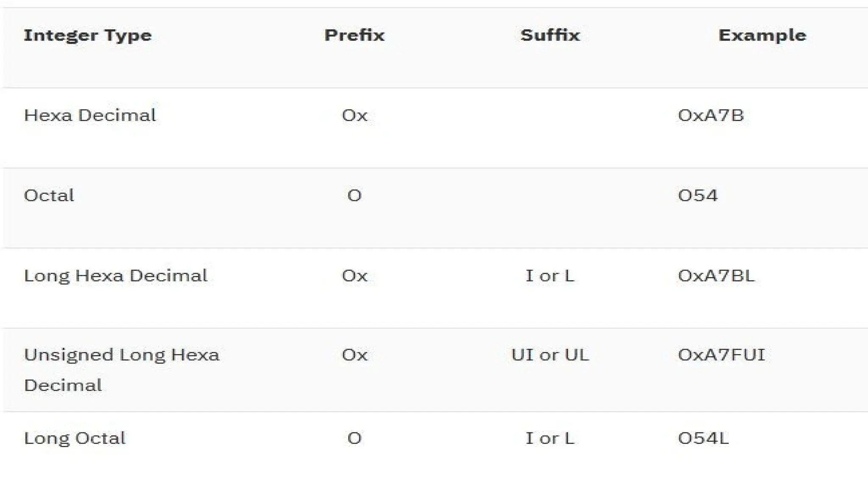Select the Long Octal row label
Screen dimensions: 868x488
click(75, 438)
